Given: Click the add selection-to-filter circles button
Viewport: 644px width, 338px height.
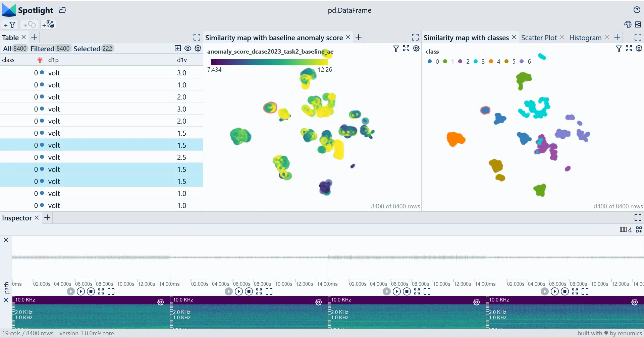Looking at the screenshot, I should [30, 25].
